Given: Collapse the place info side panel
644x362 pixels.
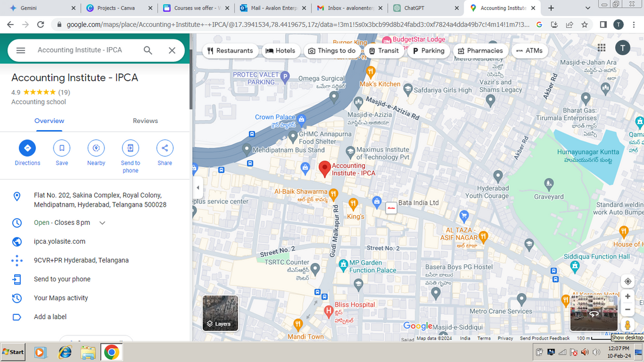Looking at the screenshot, I should [x=197, y=188].
